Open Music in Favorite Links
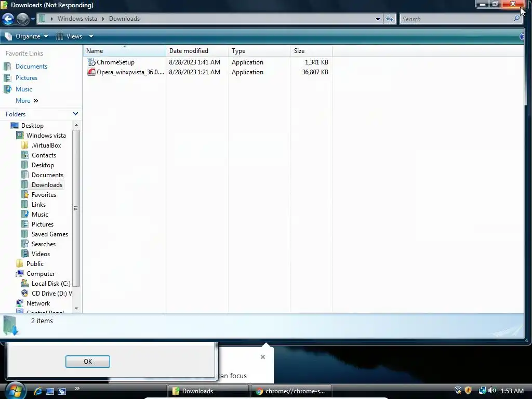Viewport: 532px width, 399px height. (24, 89)
